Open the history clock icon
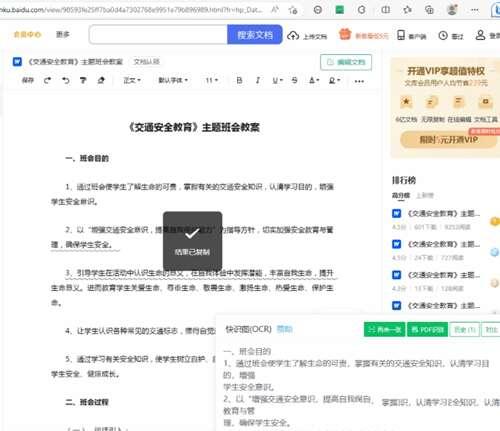This screenshot has width=500, height=431. (x=443, y=35)
